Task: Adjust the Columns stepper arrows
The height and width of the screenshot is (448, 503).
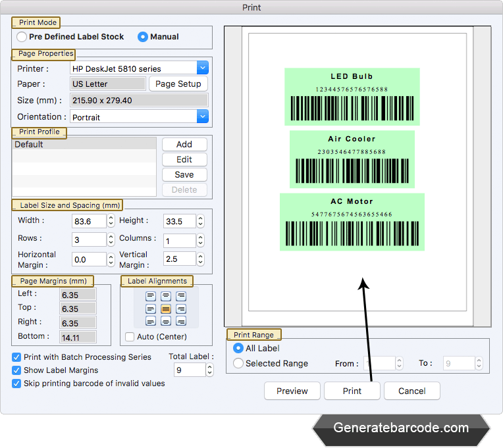Action: click(x=200, y=240)
